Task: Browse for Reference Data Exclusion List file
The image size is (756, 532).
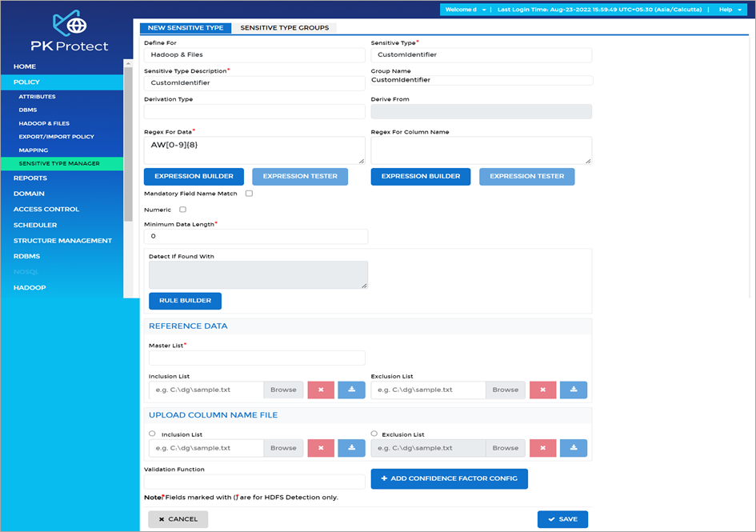Action: pyautogui.click(x=506, y=390)
